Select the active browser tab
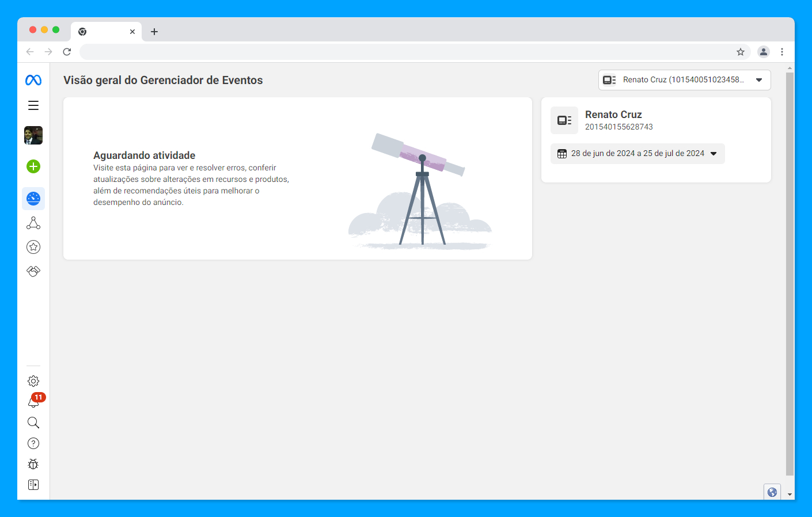 tap(106, 32)
